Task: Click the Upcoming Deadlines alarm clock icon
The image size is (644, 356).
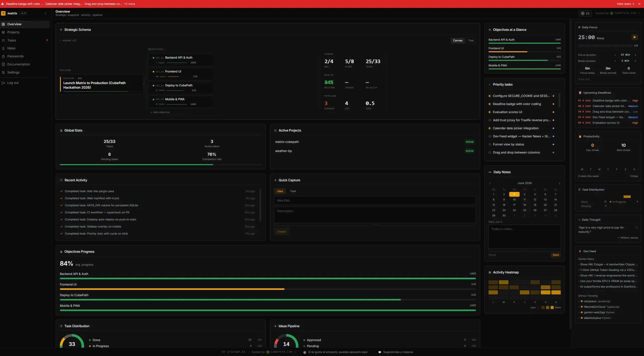Action: (580, 93)
